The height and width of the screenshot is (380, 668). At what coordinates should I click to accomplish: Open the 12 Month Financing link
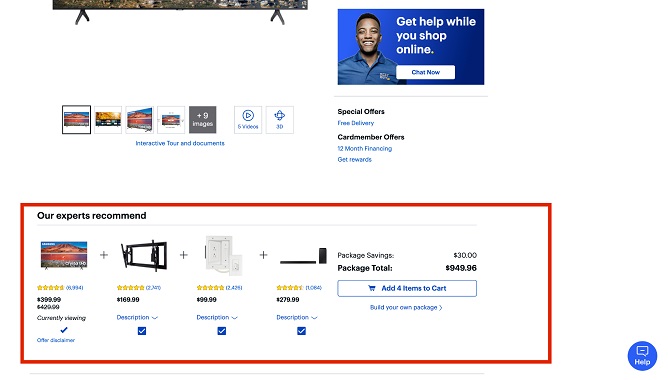pyautogui.click(x=365, y=149)
